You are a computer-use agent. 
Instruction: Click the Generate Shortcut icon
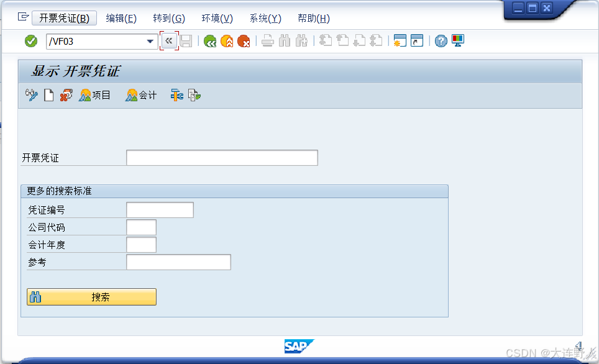tap(417, 40)
